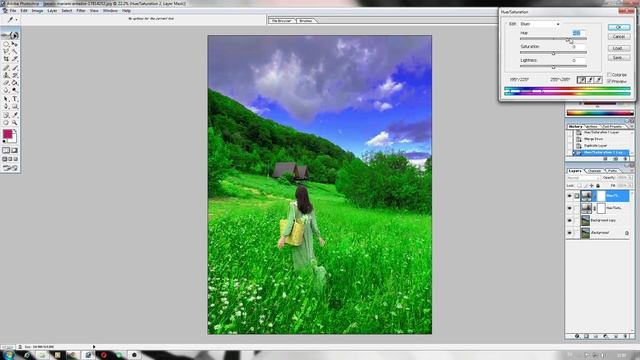Select the Paint Bucket tool

[15, 83]
